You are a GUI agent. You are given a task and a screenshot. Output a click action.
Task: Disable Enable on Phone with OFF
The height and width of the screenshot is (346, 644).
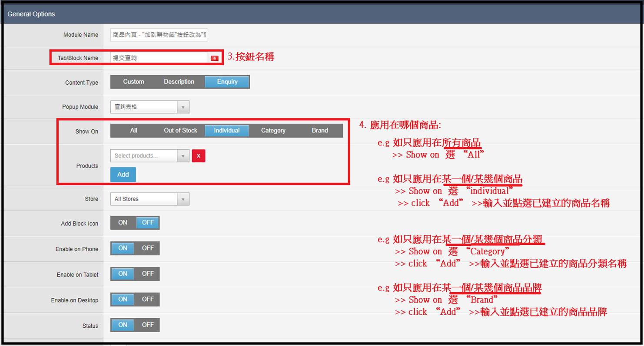[x=148, y=248]
